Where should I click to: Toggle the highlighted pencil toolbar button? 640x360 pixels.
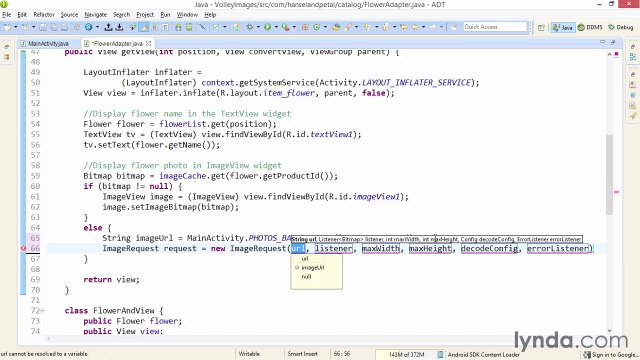tap(144, 27)
